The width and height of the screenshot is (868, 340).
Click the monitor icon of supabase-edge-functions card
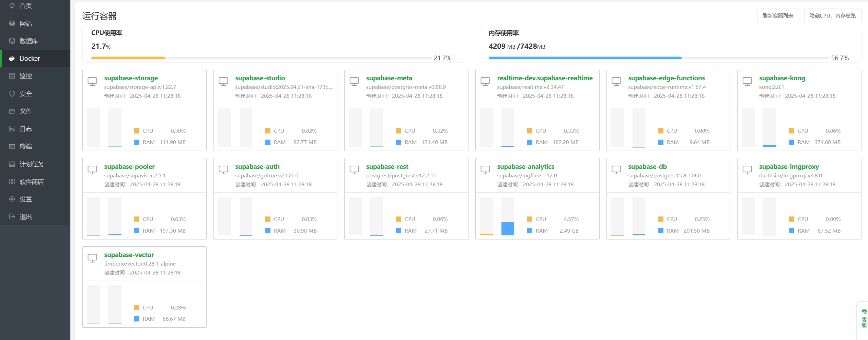pos(616,81)
